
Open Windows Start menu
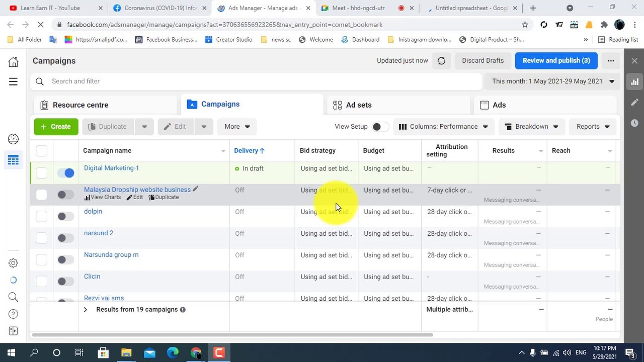(x=11, y=353)
